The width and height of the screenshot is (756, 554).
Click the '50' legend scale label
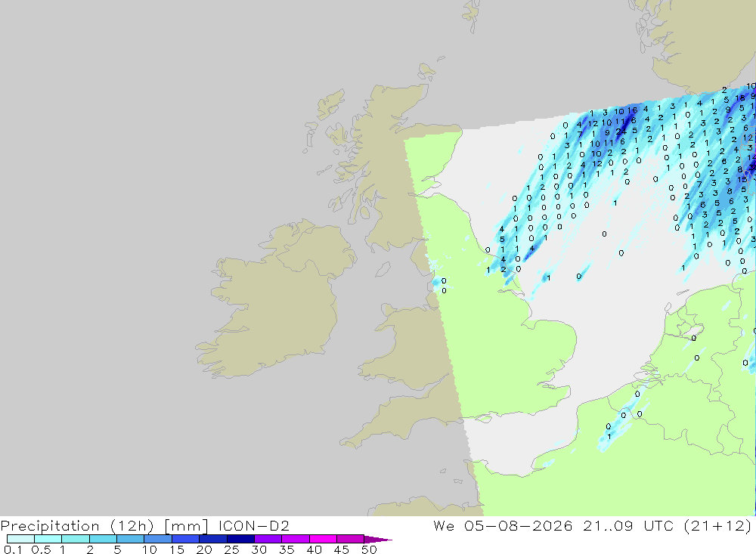click(369, 549)
